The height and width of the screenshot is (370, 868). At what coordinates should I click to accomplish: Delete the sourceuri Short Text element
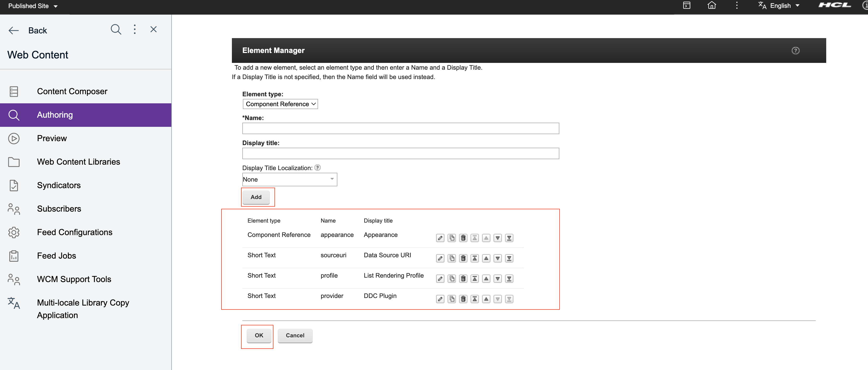click(x=463, y=258)
